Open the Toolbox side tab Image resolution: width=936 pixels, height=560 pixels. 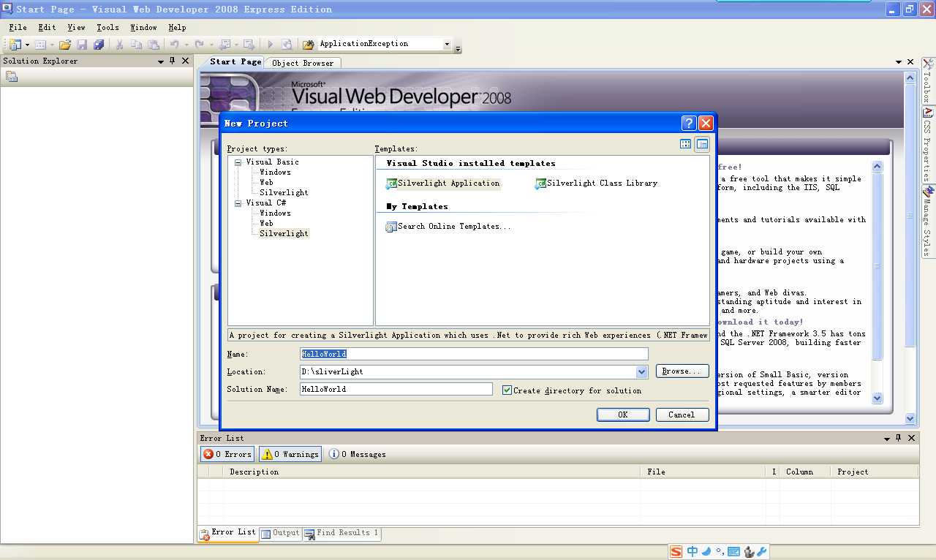[x=928, y=82]
